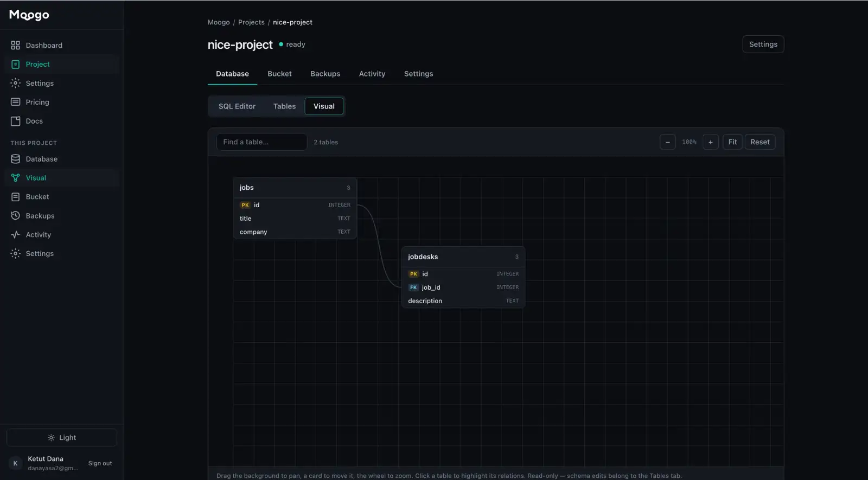Open the project Settings tab
This screenshot has height=480, width=868.
click(419, 74)
